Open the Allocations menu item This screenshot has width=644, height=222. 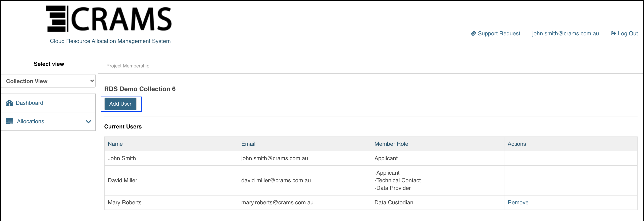pos(48,121)
